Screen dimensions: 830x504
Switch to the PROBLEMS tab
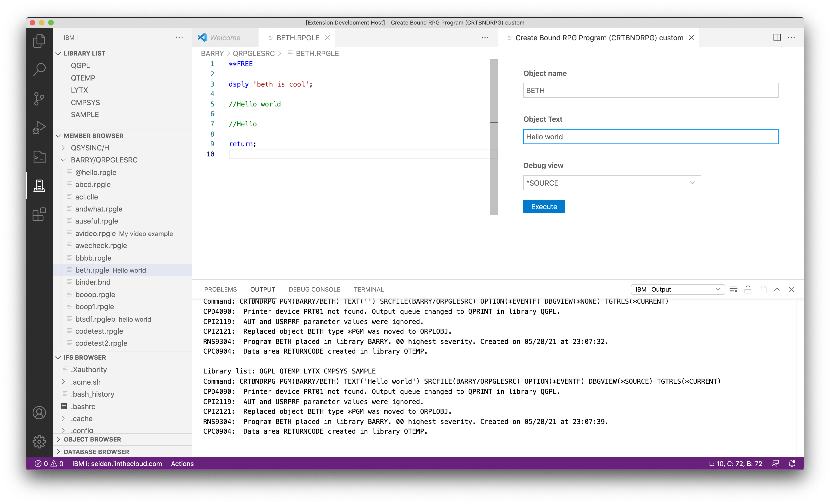click(x=220, y=289)
